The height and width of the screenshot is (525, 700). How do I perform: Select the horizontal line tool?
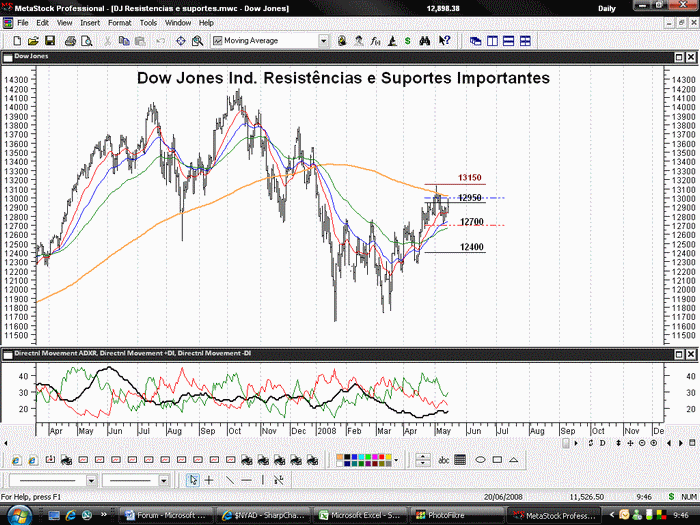pyautogui.click(x=246, y=480)
